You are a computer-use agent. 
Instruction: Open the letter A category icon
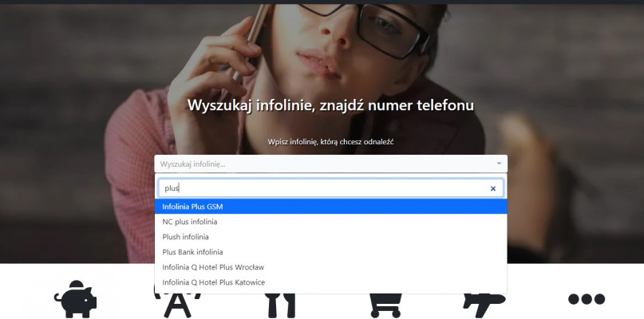click(177, 306)
